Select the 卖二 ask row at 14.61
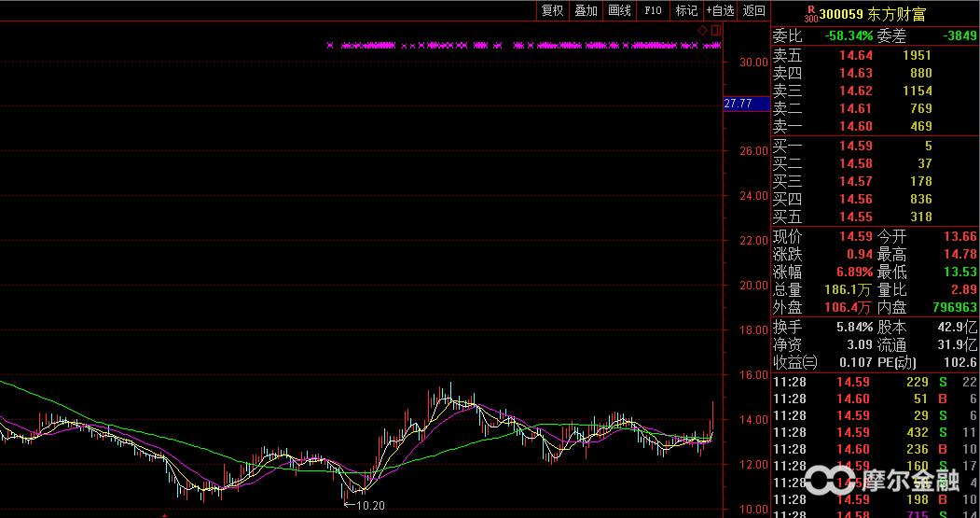 (875, 108)
